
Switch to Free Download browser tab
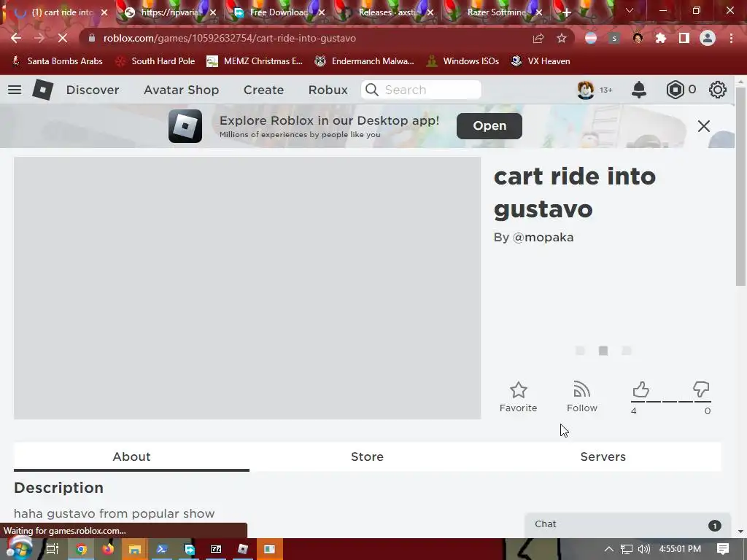(x=279, y=12)
